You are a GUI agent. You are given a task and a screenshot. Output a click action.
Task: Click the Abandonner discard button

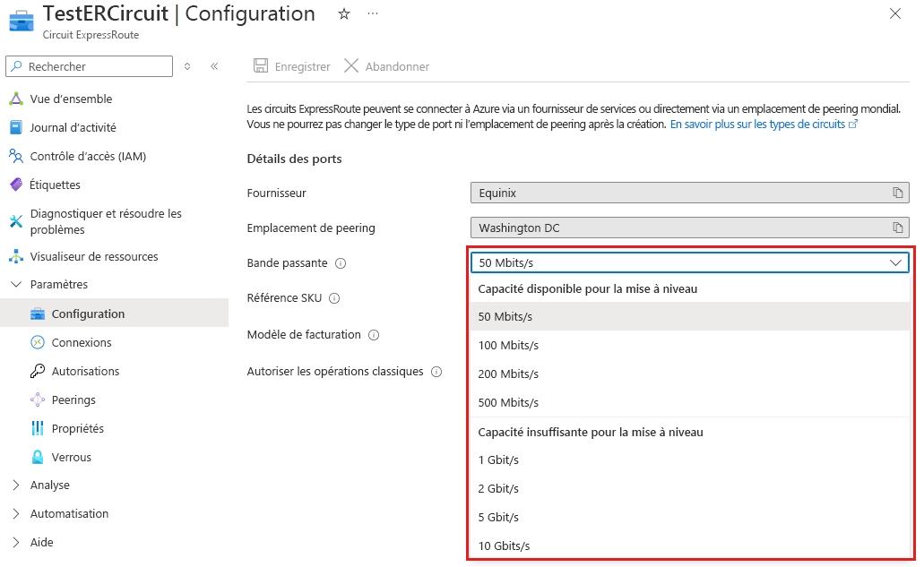pos(387,66)
